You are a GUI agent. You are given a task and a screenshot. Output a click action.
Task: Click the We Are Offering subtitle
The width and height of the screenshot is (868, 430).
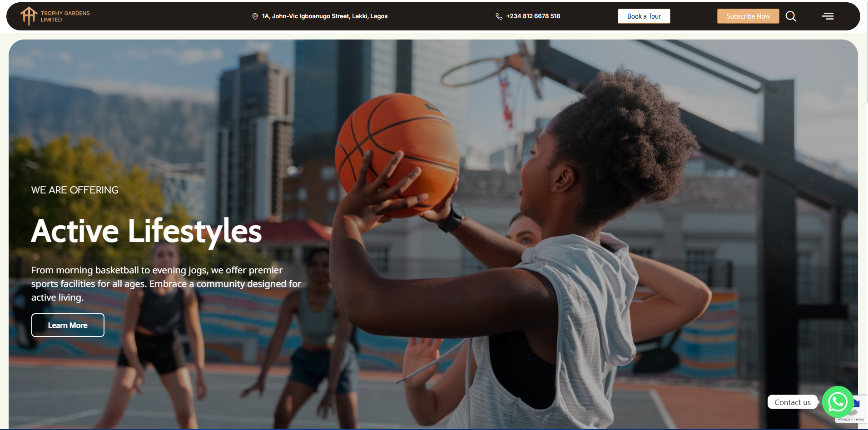tap(75, 190)
